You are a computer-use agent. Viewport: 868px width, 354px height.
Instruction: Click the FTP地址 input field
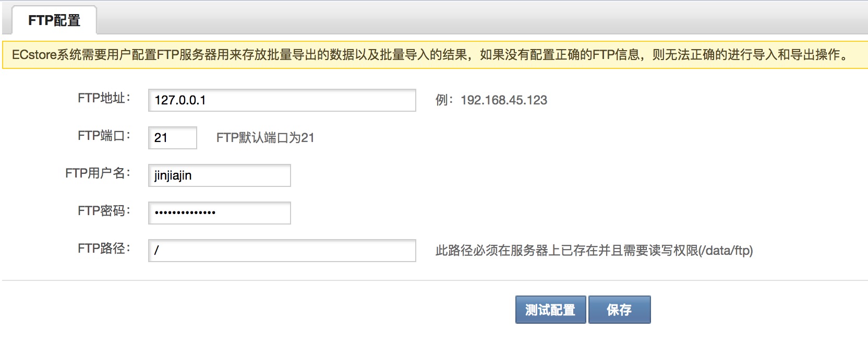click(282, 100)
